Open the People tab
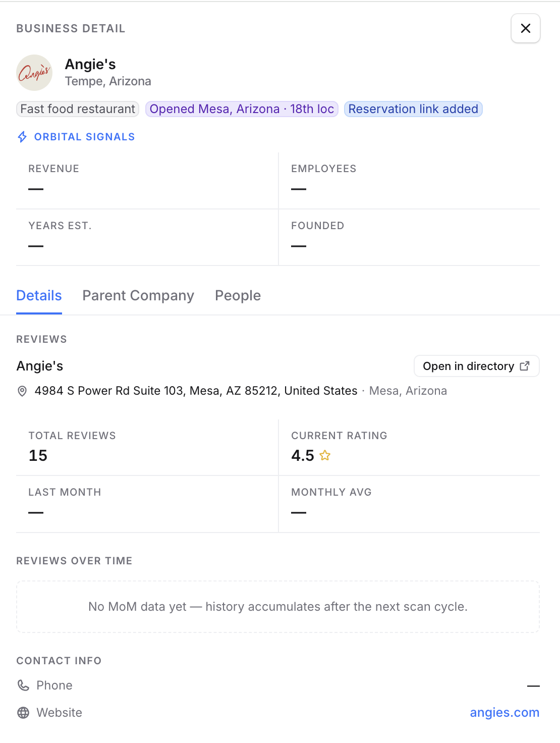This screenshot has height=743, width=560. [238, 296]
